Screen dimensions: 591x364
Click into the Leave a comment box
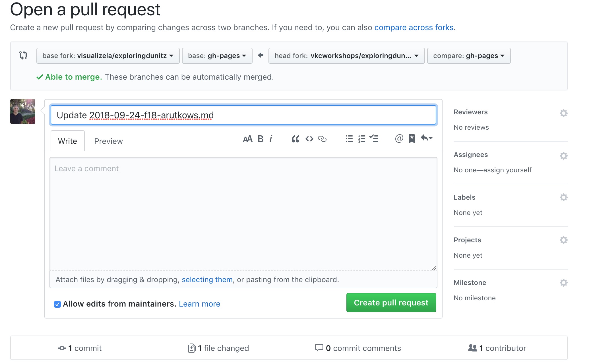point(243,213)
